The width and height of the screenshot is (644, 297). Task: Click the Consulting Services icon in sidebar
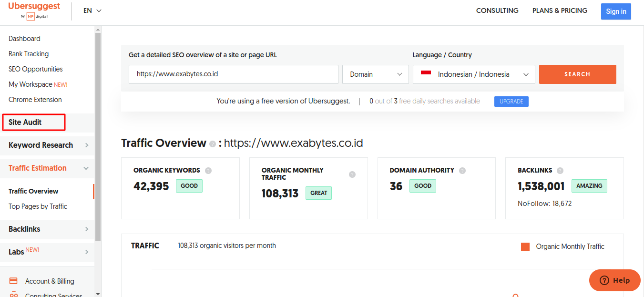[x=13, y=294]
